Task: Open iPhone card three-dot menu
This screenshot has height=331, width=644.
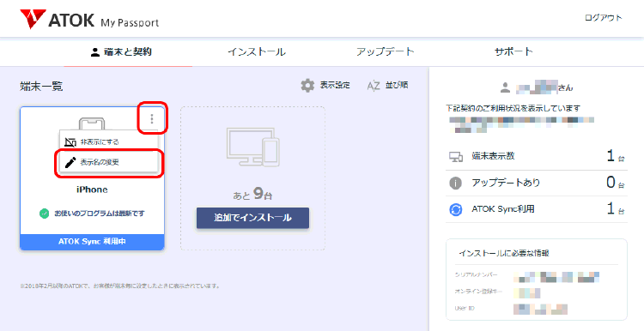Action: click(x=152, y=118)
